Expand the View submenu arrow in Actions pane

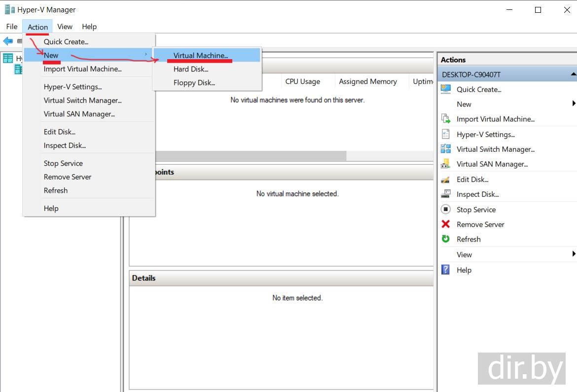coord(574,254)
